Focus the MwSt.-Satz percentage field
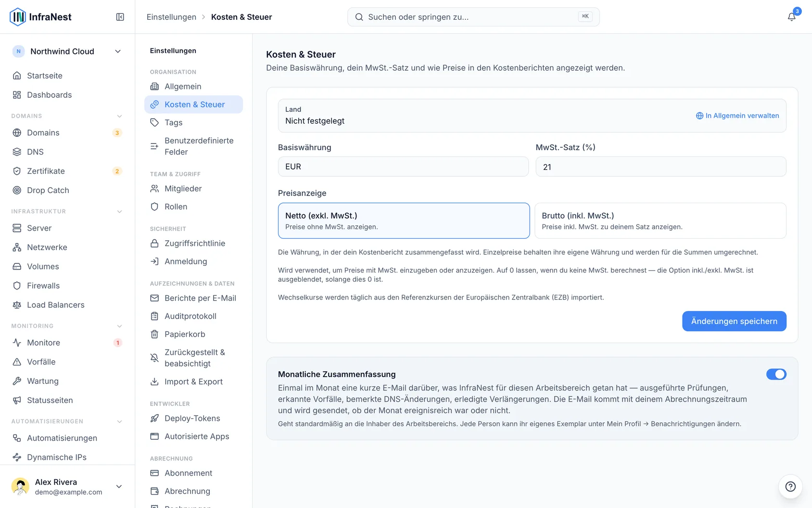 click(660, 167)
